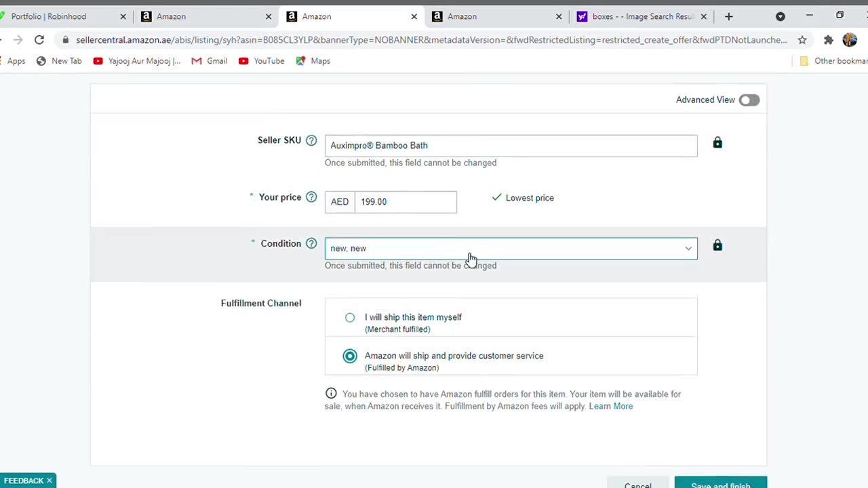This screenshot has width=868, height=488.
Task: Reload the page with the refresh icon
Action: click(x=39, y=40)
